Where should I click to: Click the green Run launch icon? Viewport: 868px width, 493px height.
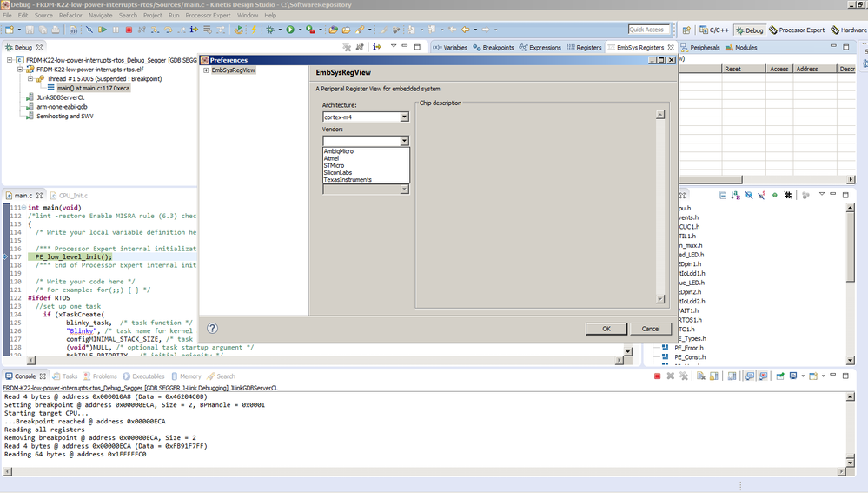(x=290, y=30)
